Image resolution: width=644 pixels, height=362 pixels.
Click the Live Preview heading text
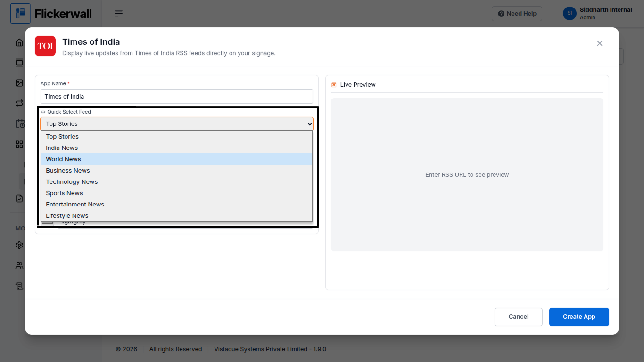[x=358, y=85]
